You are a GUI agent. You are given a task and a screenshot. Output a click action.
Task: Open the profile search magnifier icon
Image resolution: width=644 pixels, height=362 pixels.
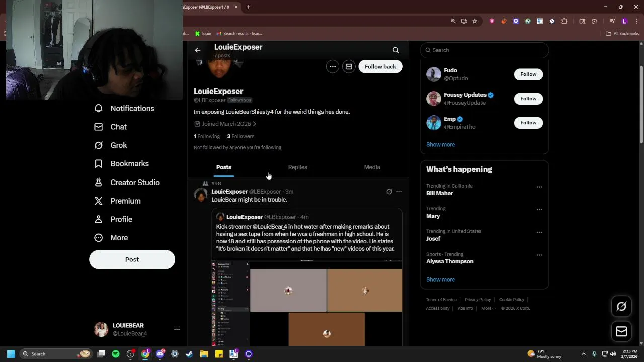[396, 50]
